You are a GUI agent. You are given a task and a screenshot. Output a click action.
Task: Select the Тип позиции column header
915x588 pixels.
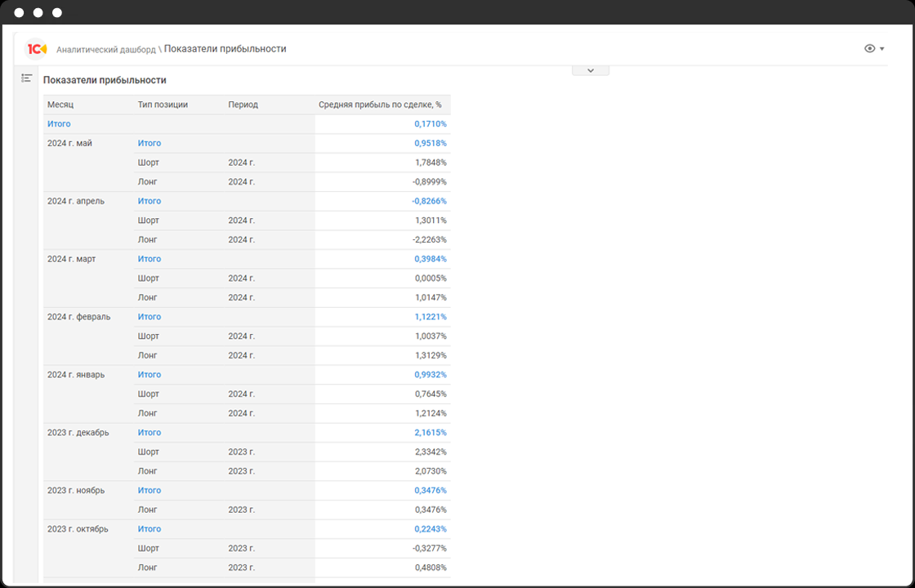coord(163,105)
